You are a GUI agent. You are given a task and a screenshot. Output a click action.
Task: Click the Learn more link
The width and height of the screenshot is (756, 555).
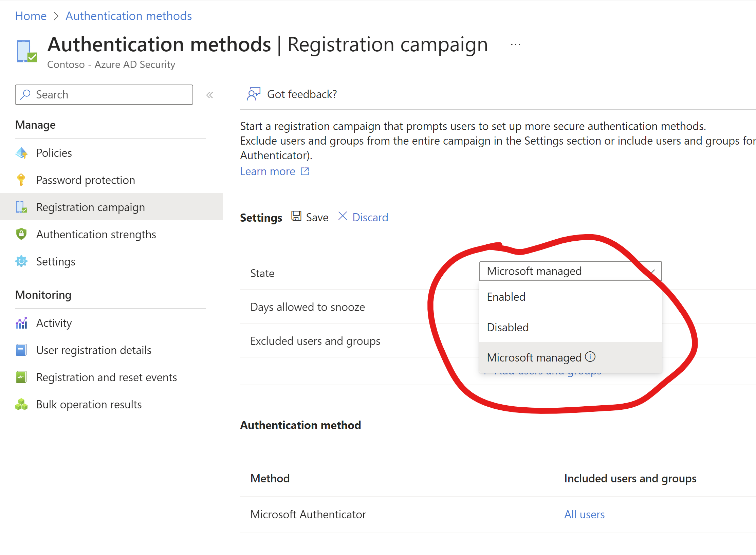pos(268,171)
